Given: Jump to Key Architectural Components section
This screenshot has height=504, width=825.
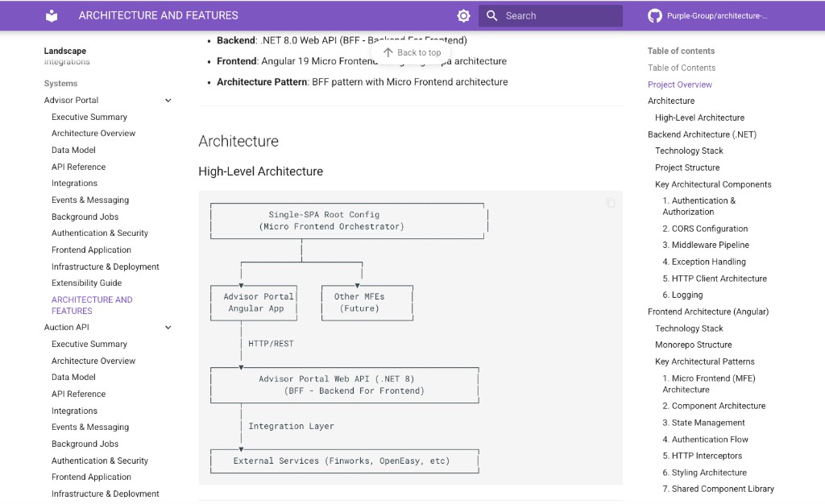Looking at the screenshot, I should (x=713, y=184).
